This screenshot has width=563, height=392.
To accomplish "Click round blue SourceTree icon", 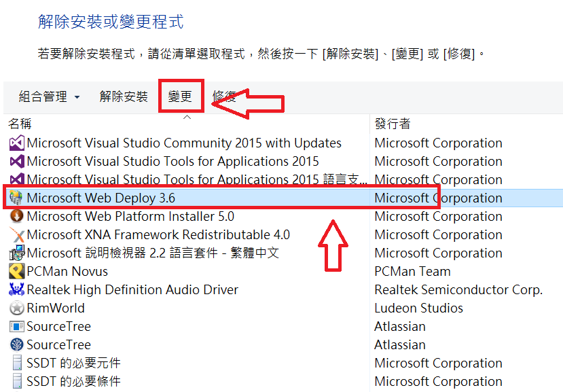I will click(16, 344).
